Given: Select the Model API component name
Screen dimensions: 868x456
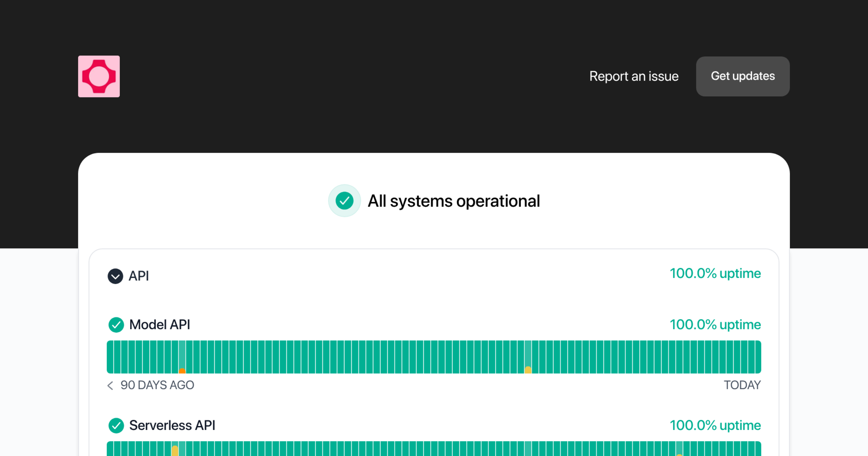Looking at the screenshot, I should 159,325.
